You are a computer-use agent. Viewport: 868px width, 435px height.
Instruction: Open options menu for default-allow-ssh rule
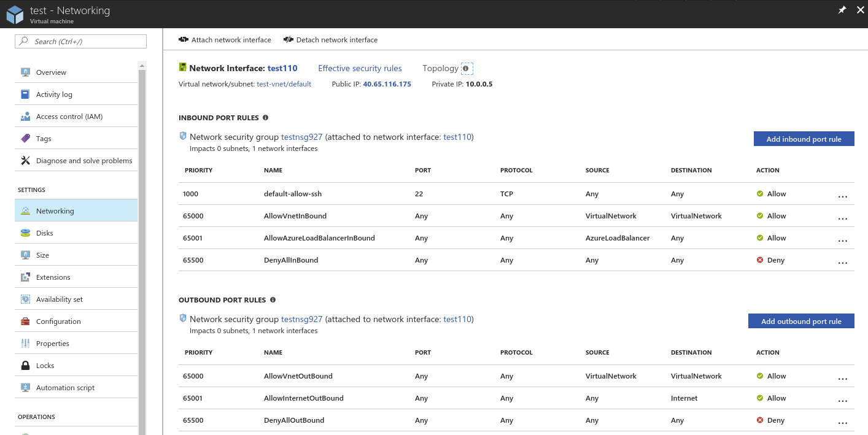843,195
